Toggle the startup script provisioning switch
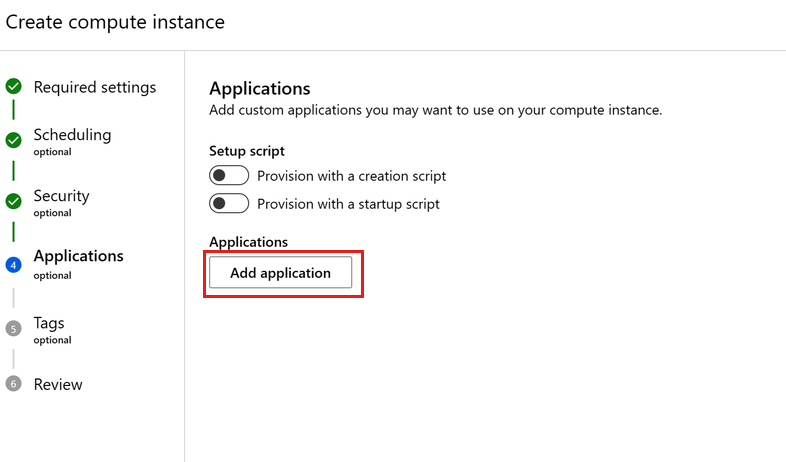This screenshot has height=462, width=786. (x=228, y=204)
